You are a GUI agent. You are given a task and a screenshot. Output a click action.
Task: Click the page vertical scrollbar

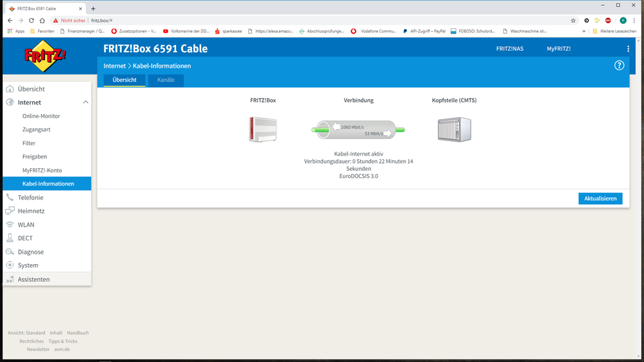(639, 197)
